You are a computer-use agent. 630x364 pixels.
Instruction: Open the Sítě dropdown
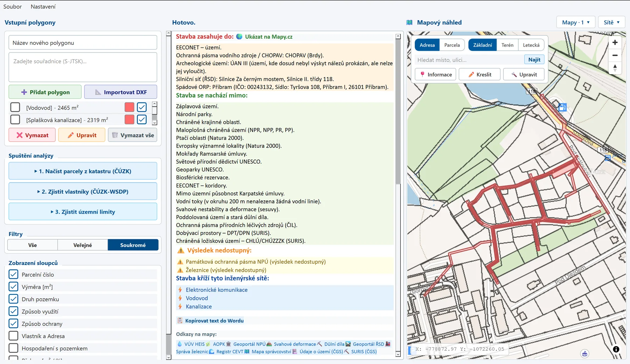[x=611, y=22]
